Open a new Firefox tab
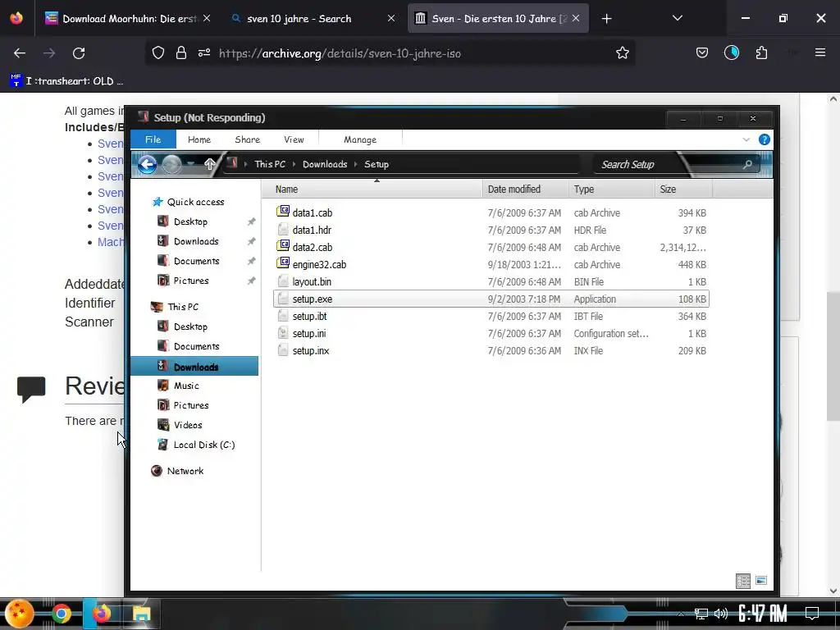This screenshot has height=630, width=840. pos(606,19)
